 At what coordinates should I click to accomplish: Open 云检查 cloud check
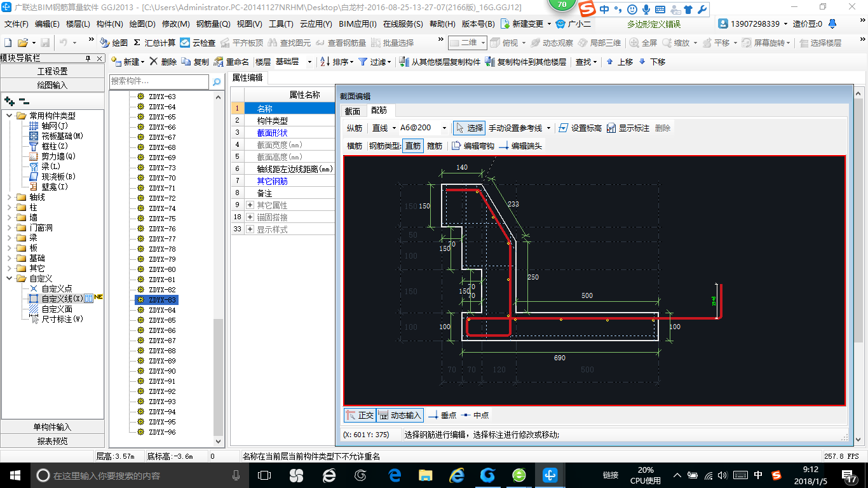pos(198,43)
